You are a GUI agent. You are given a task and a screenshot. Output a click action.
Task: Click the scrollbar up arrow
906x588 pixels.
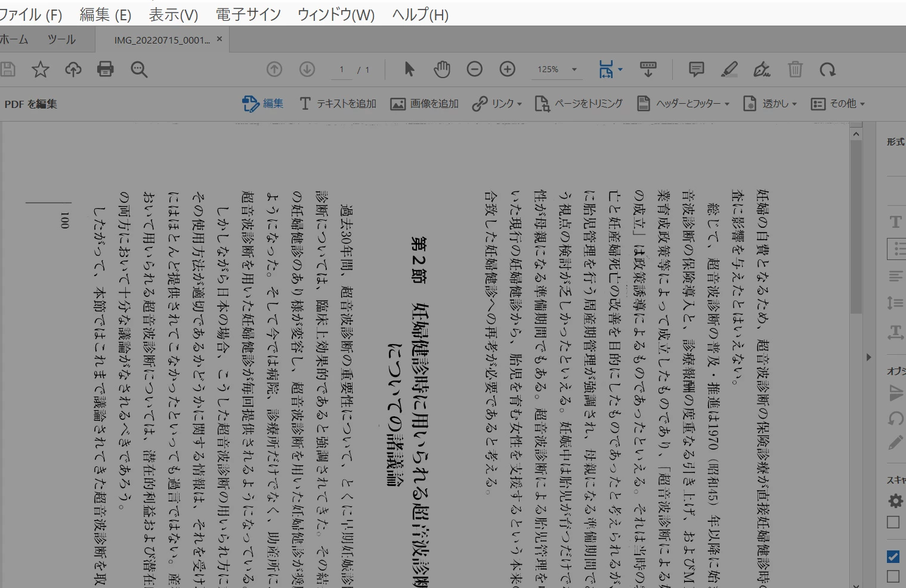[856, 134]
